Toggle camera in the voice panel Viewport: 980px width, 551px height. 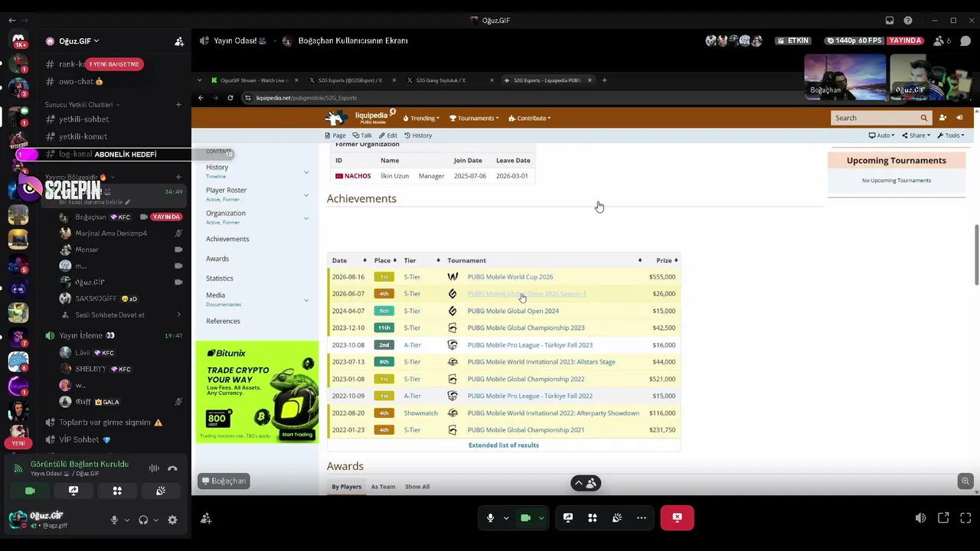[x=30, y=491]
